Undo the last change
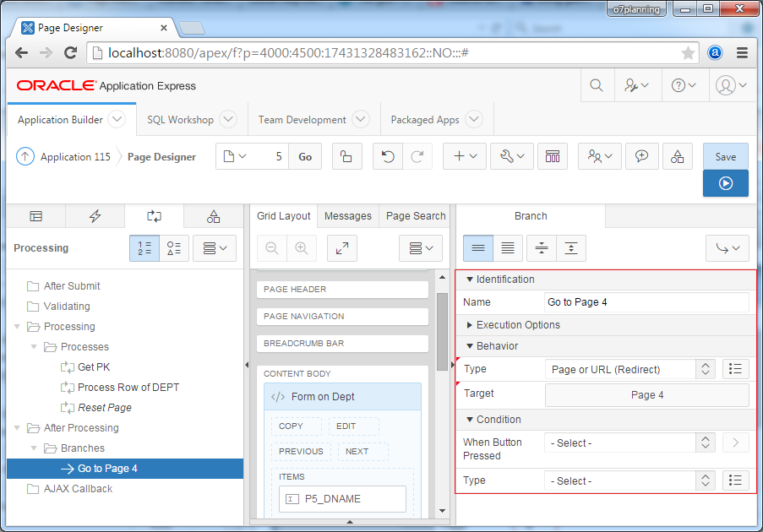Image resolution: width=763 pixels, height=532 pixels. coord(388,156)
